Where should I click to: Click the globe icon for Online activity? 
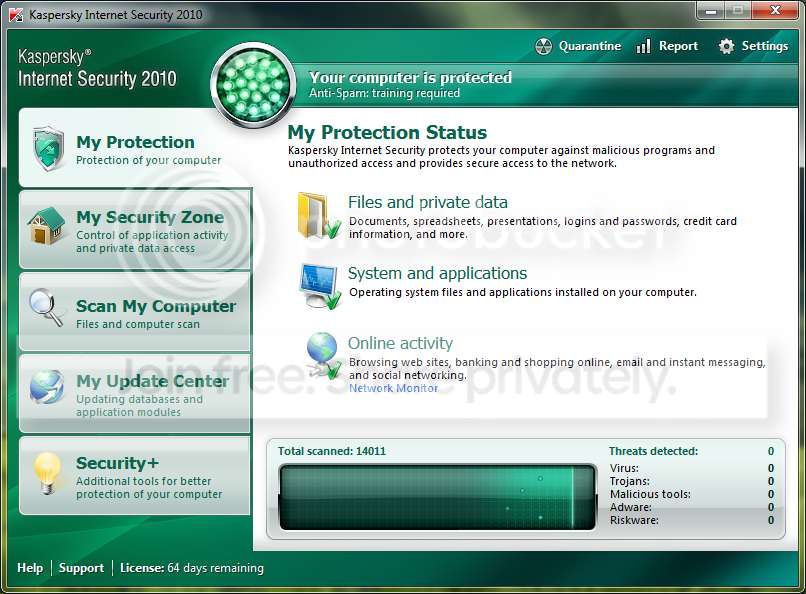tap(323, 355)
